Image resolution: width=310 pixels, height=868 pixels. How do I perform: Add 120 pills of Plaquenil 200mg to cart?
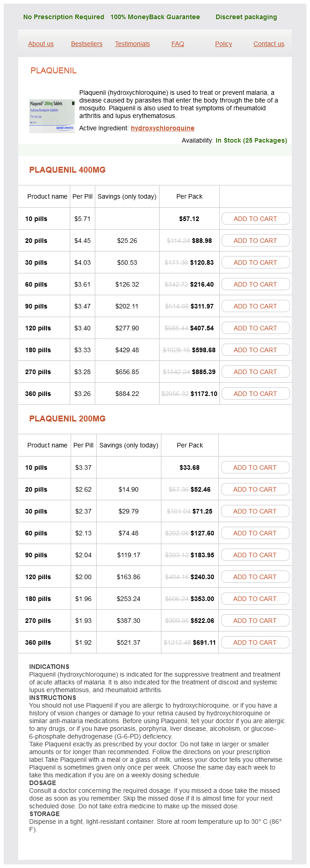point(255,577)
